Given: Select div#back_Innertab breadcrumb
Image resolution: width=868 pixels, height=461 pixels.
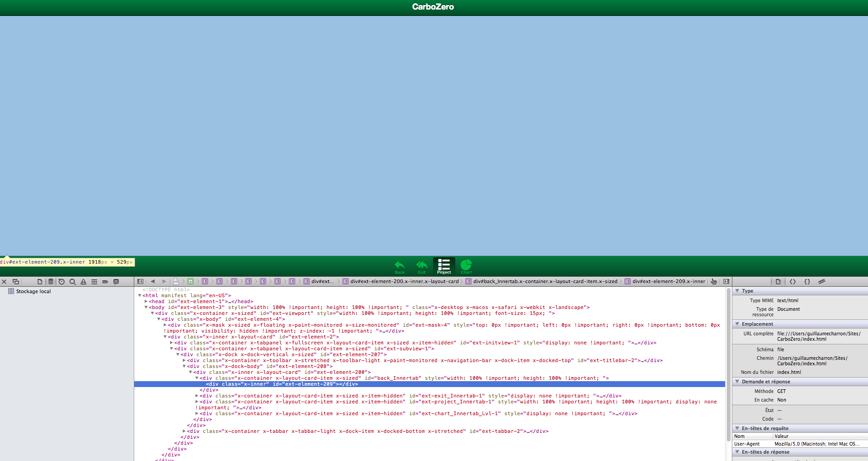Looking at the screenshot, I should 542,281.
